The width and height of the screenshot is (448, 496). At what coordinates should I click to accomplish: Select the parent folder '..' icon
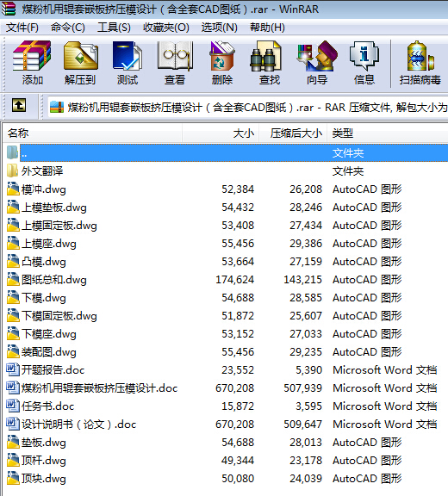13,152
